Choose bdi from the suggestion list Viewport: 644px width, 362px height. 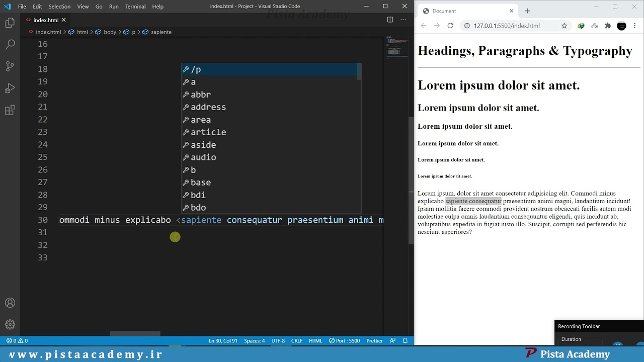click(x=269, y=195)
